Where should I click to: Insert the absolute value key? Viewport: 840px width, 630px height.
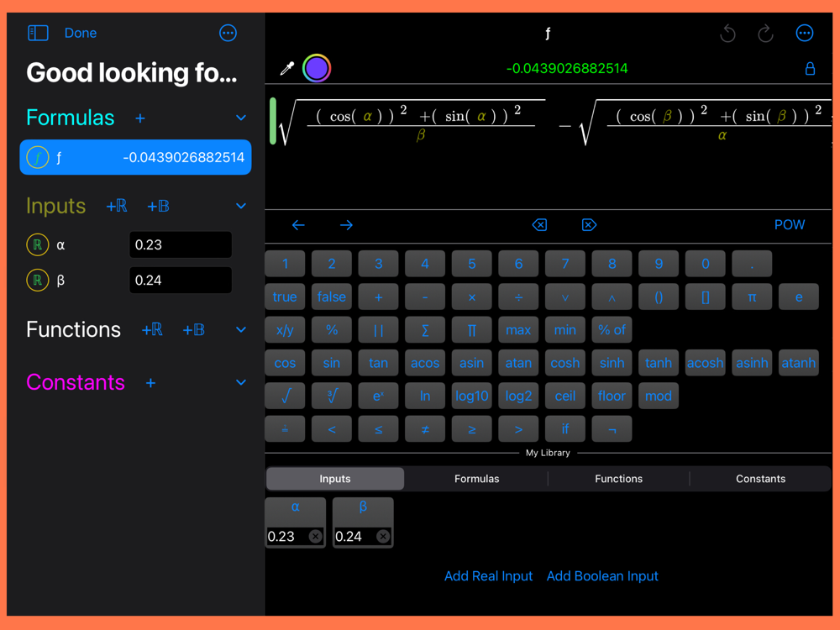click(378, 330)
